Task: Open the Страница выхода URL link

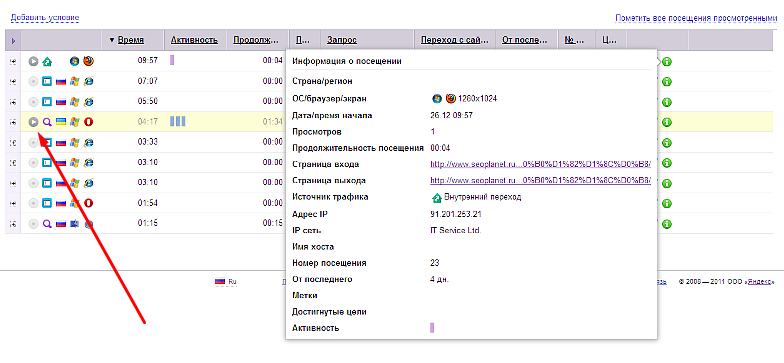Action: click(x=540, y=180)
